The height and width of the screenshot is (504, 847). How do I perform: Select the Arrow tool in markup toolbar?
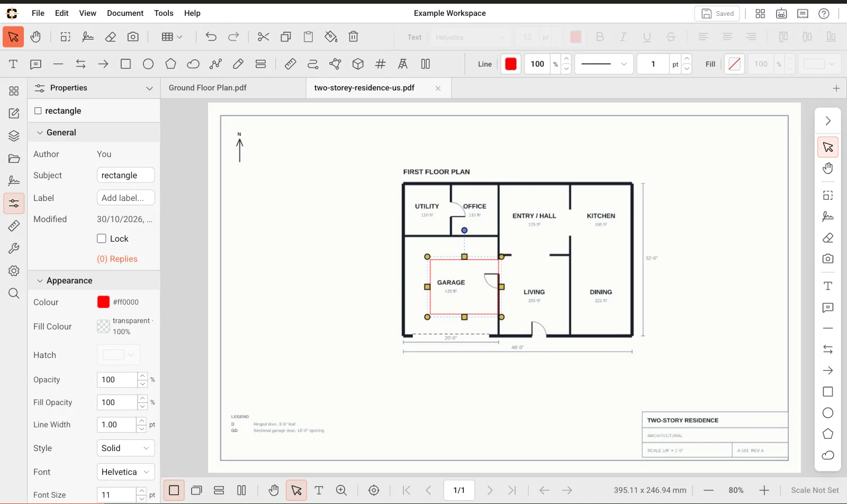tap(103, 64)
